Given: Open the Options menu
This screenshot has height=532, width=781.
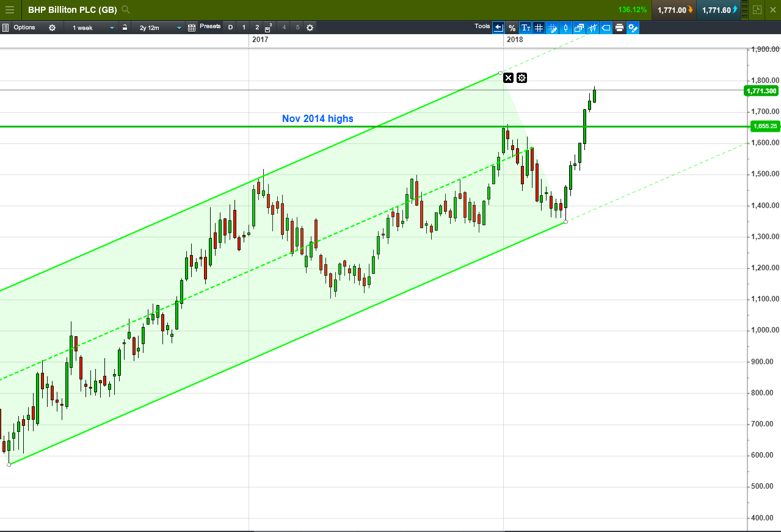Looking at the screenshot, I should pos(24,27).
